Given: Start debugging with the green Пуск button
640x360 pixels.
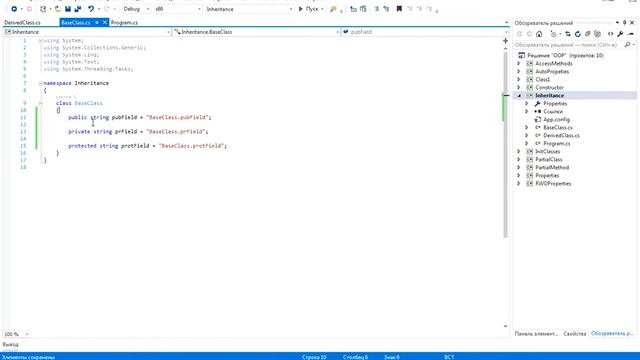Looking at the screenshot, I should [309, 9].
